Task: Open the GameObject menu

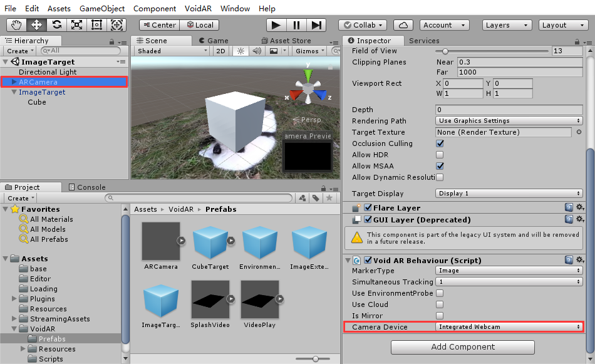Action: click(x=102, y=9)
